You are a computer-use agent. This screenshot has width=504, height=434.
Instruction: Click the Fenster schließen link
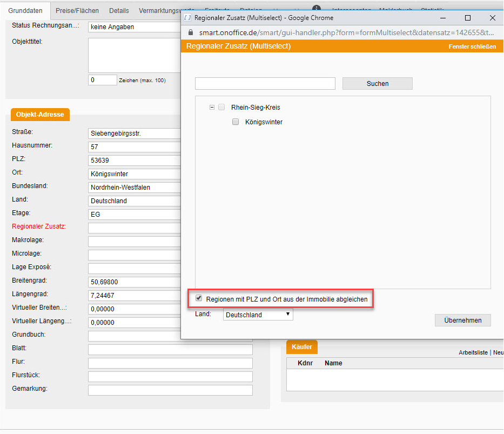472,46
